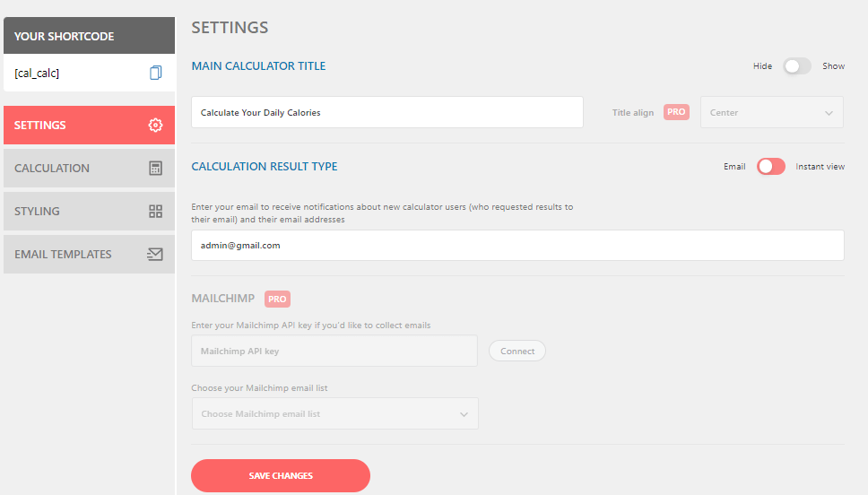
Task: Click the PRO badge next to Mailchimp
Action: (277, 299)
